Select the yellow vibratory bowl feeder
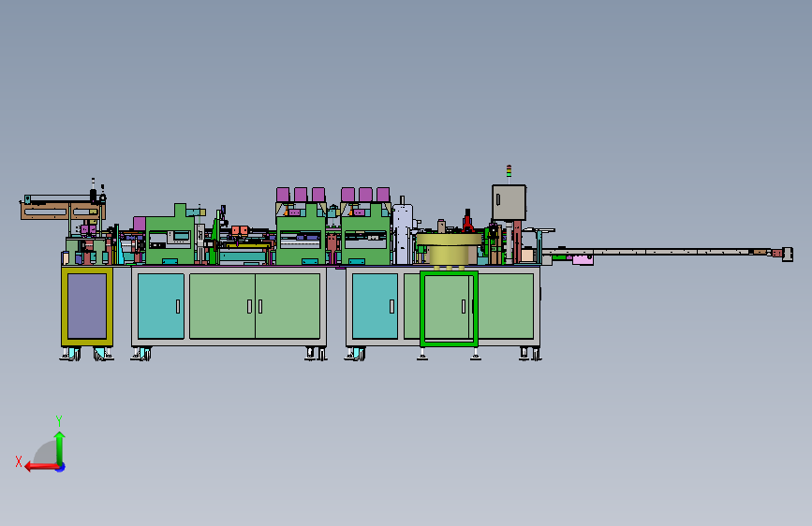Screen dimensions: 812x526 [449, 249]
